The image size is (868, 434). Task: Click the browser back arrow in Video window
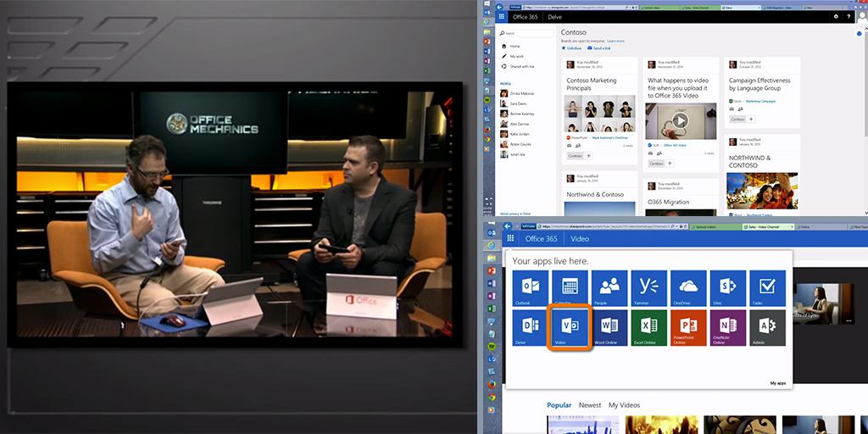[507, 225]
